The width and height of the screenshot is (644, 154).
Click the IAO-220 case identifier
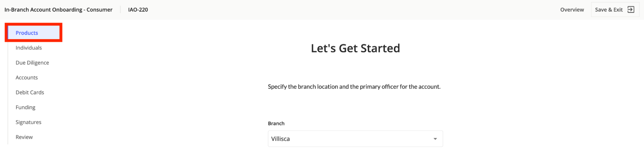pos(138,10)
